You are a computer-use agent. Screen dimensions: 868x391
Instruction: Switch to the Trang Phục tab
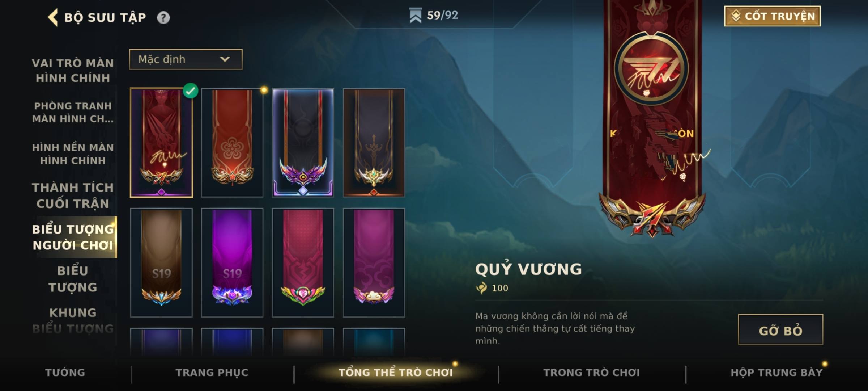(x=212, y=373)
